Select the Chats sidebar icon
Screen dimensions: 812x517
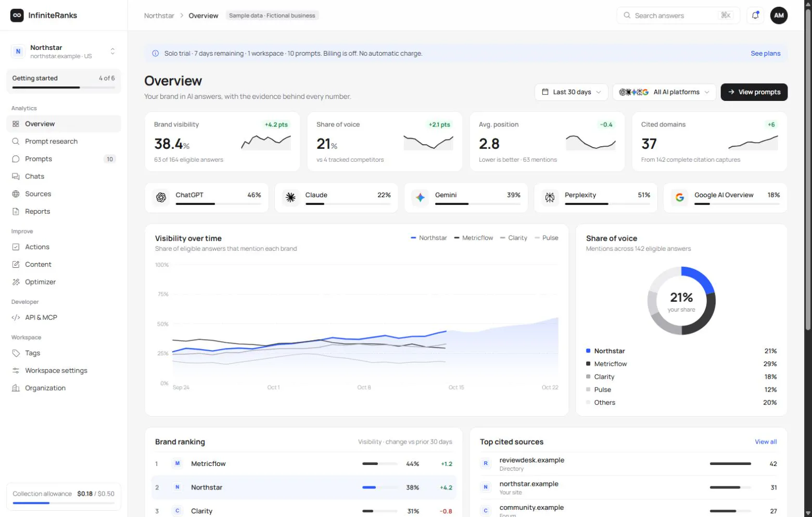(16, 176)
